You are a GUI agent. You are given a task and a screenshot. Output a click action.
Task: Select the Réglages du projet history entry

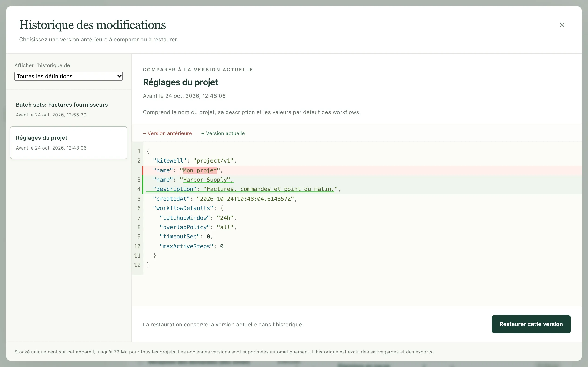coord(69,143)
